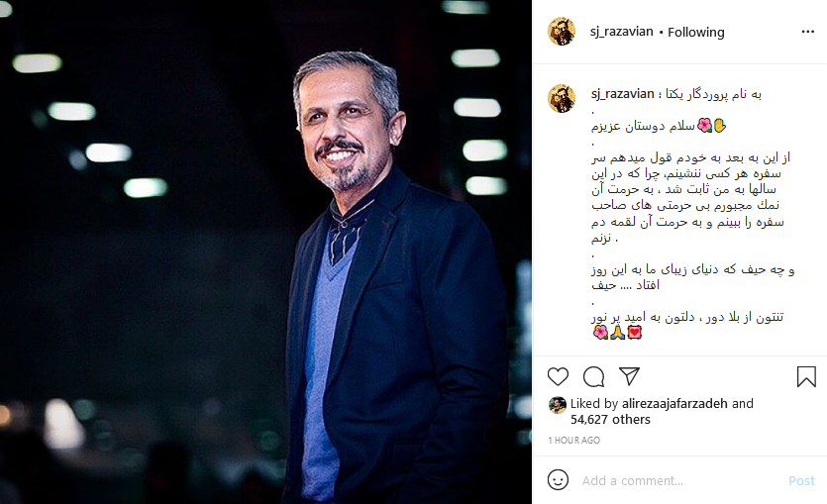The width and height of the screenshot is (827, 504).
Task: Click the caption profile avatar beside sj_razavian
Action: pyautogui.click(x=562, y=98)
